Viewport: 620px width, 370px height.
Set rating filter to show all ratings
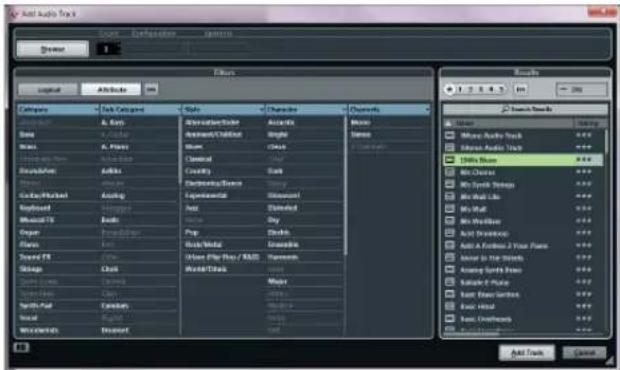point(449,89)
